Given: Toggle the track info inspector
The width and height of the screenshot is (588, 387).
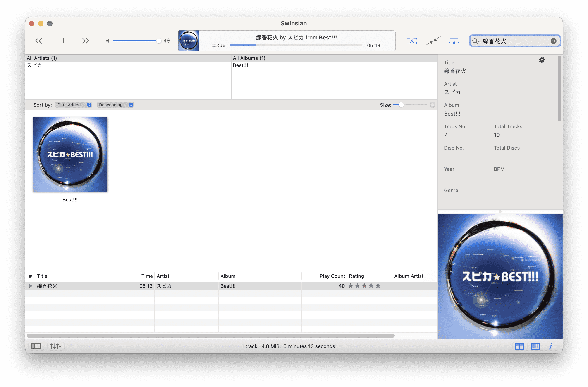Looking at the screenshot, I should 550,346.
